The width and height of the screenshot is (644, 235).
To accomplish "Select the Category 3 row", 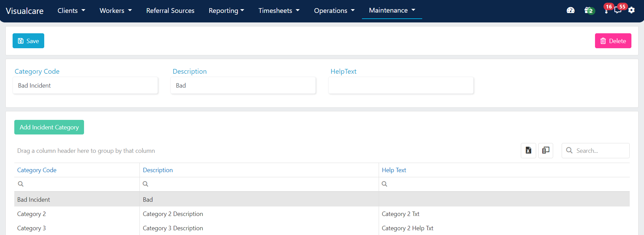I will [322, 228].
